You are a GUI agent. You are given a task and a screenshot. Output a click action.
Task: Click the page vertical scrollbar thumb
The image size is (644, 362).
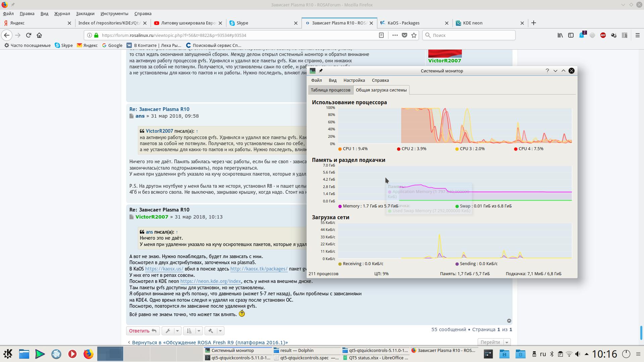point(641,333)
